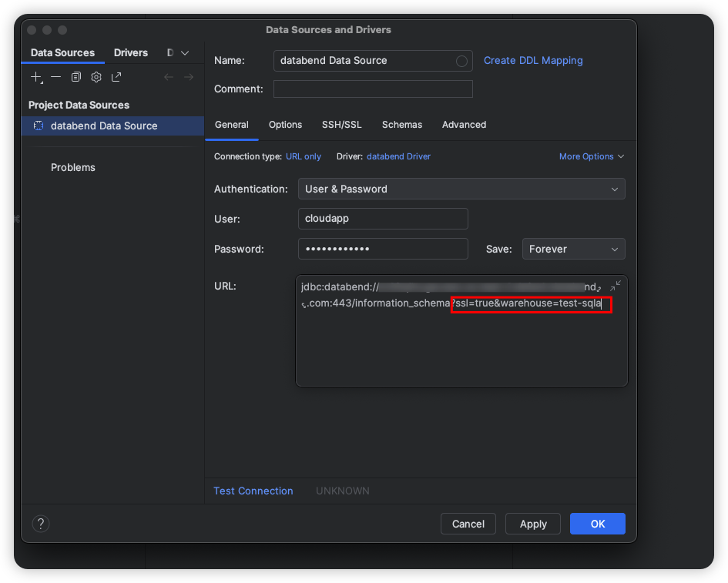This screenshot has height=583, width=728.
Task: Navigate forward with the right arrow icon
Action: click(x=188, y=77)
